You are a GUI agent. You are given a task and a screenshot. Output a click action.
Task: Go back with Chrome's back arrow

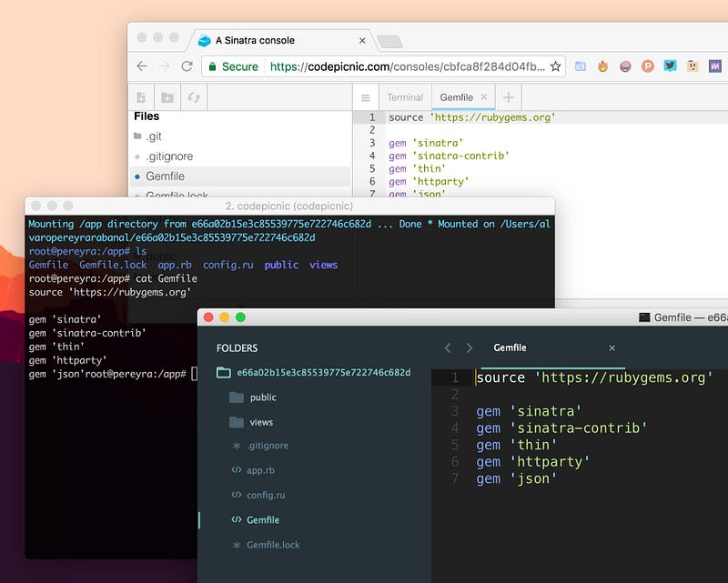pyautogui.click(x=142, y=66)
